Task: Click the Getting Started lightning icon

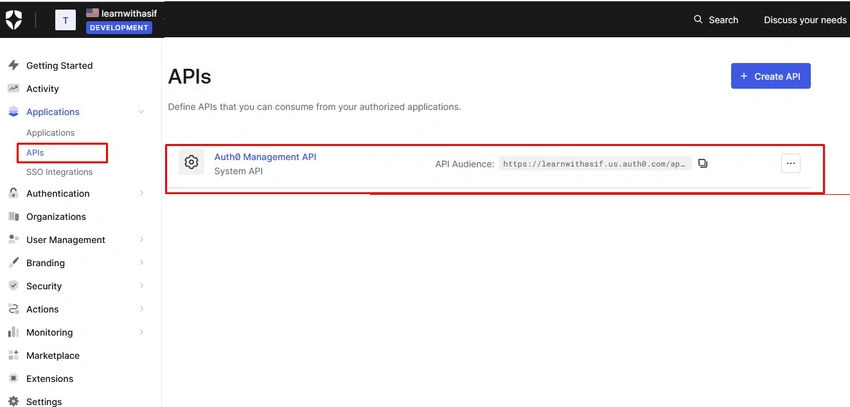Action: point(14,65)
